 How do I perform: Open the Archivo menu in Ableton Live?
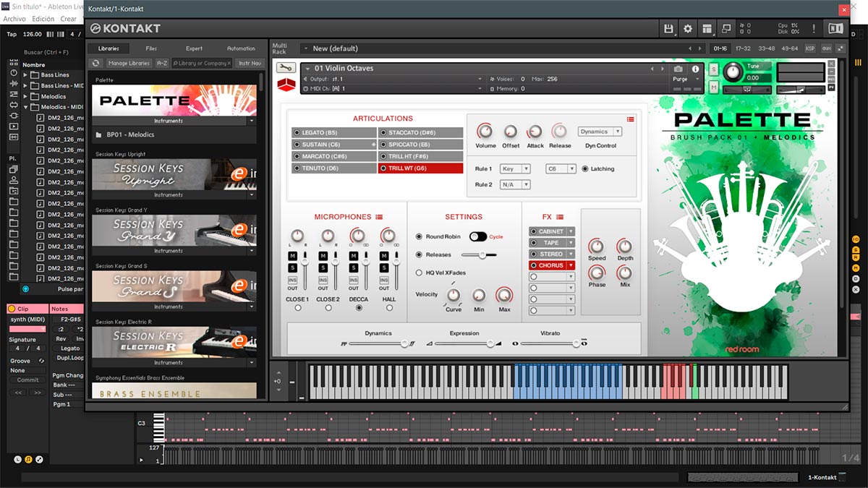pyautogui.click(x=14, y=19)
